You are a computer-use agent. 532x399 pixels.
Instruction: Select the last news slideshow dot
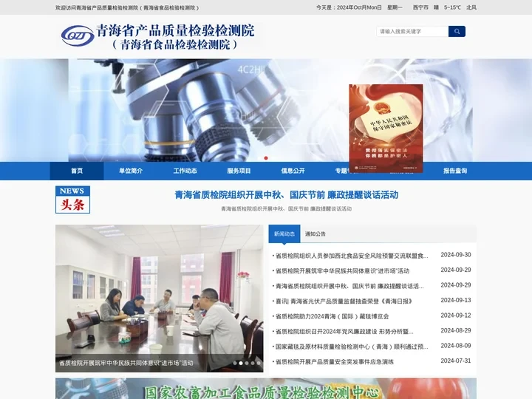259,363
